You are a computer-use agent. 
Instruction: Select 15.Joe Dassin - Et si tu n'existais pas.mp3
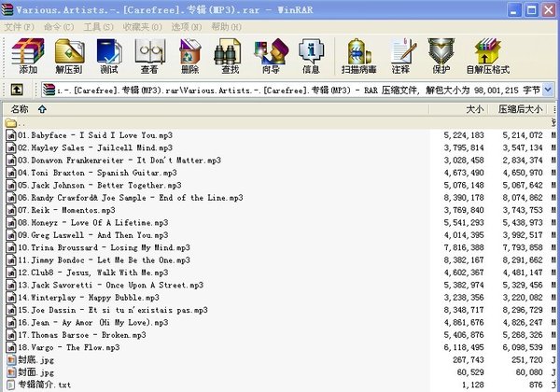tap(113, 310)
